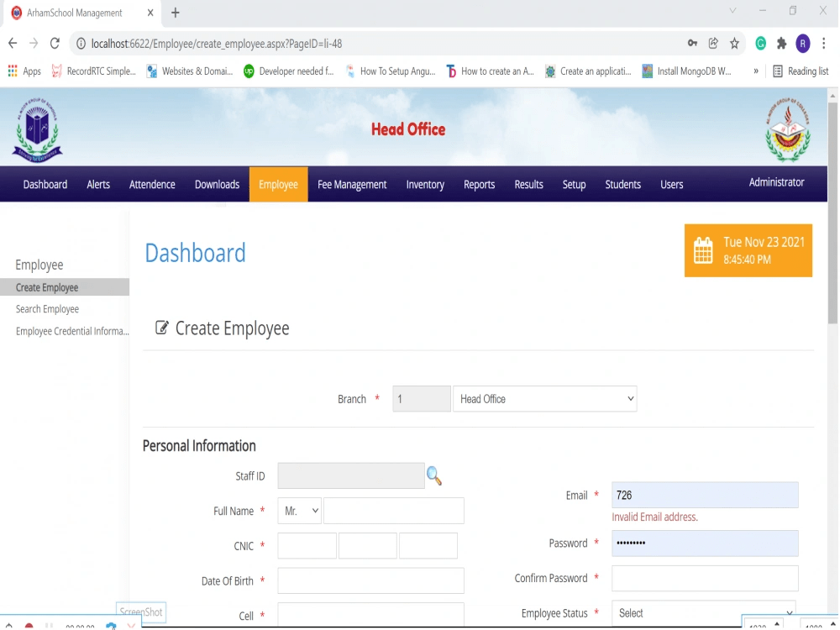Open the Dashboard menu item
This screenshot has height=630, width=840.
(x=45, y=184)
